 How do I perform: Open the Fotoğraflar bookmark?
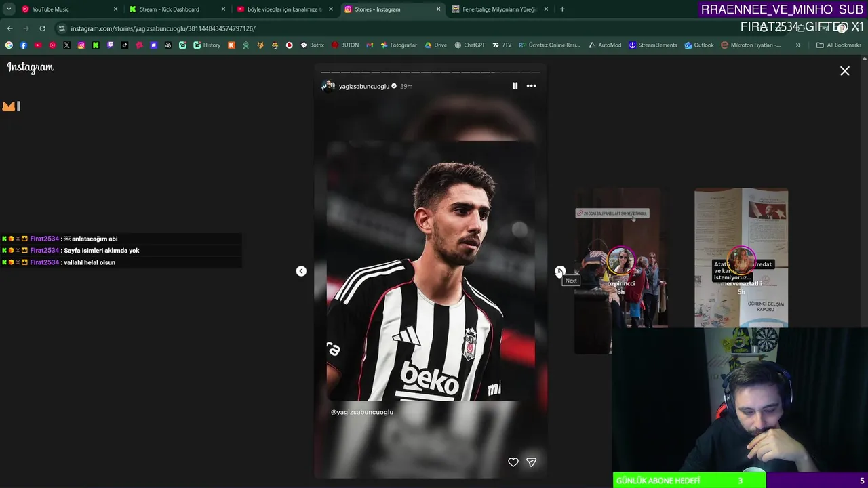click(399, 45)
